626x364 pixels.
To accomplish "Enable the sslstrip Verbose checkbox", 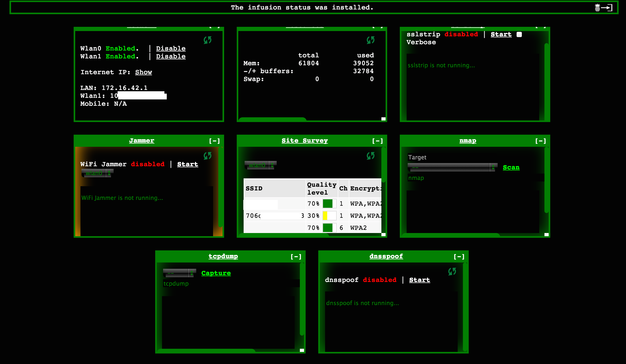I will tap(519, 34).
